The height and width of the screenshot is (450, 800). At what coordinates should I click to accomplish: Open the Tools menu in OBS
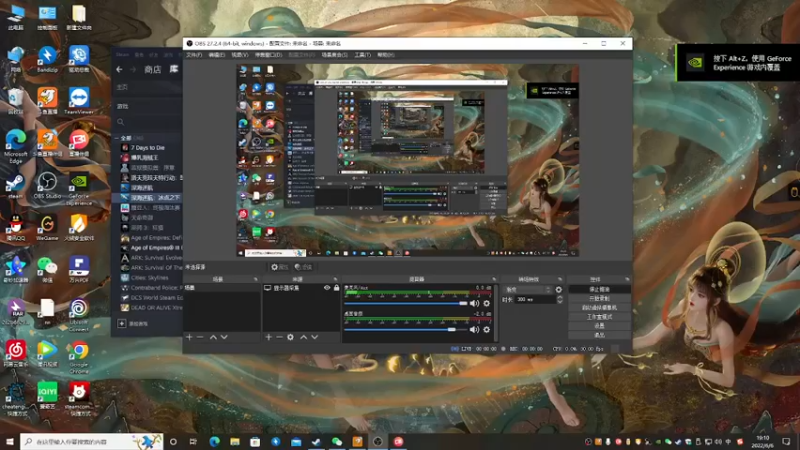point(363,55)
